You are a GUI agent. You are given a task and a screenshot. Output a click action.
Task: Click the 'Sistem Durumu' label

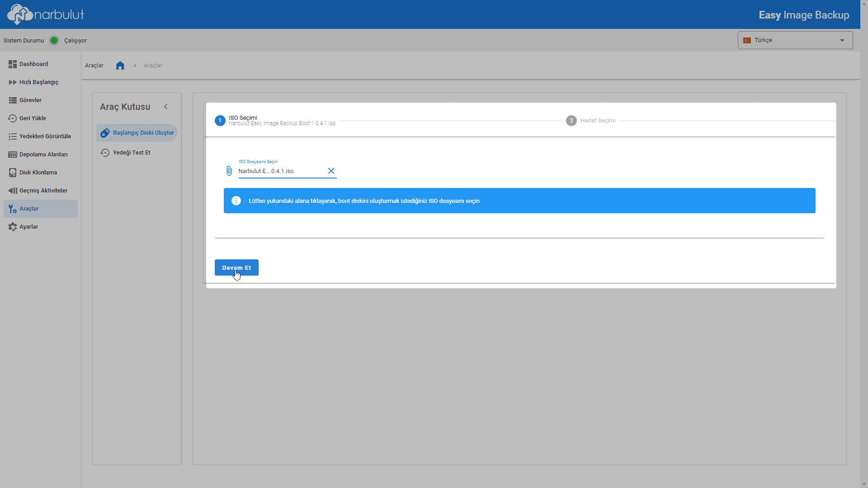[x=24, y=41]
